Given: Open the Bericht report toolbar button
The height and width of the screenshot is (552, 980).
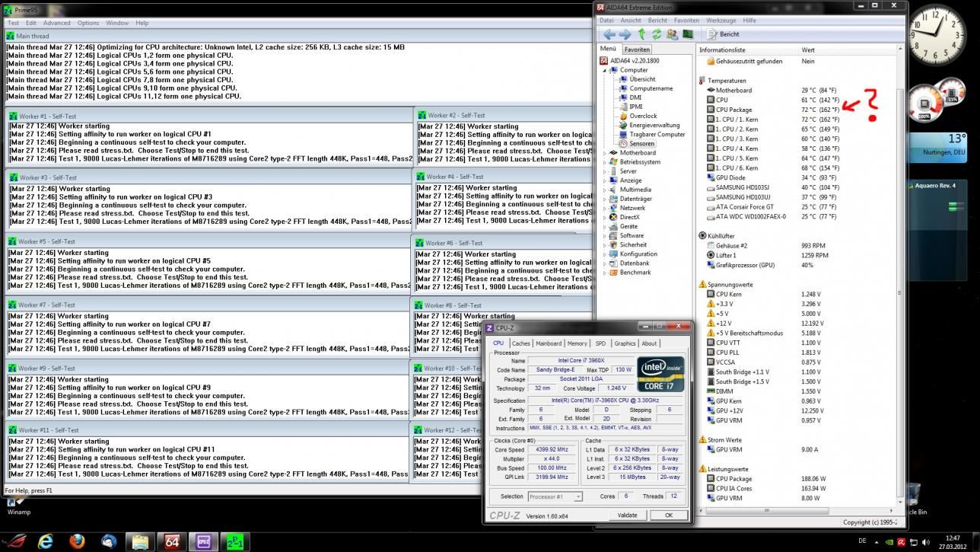Looking at the screenshot, I should tap(723, 34).
